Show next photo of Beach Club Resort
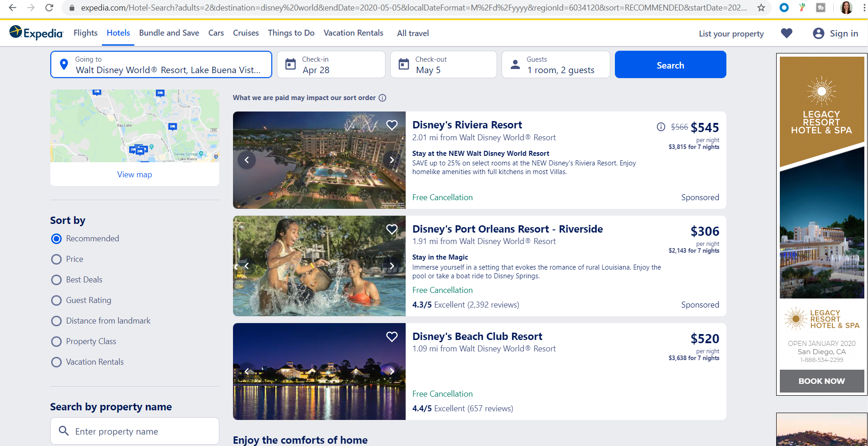The width and height of the screenshot is (868, 446). coord(392,372)
